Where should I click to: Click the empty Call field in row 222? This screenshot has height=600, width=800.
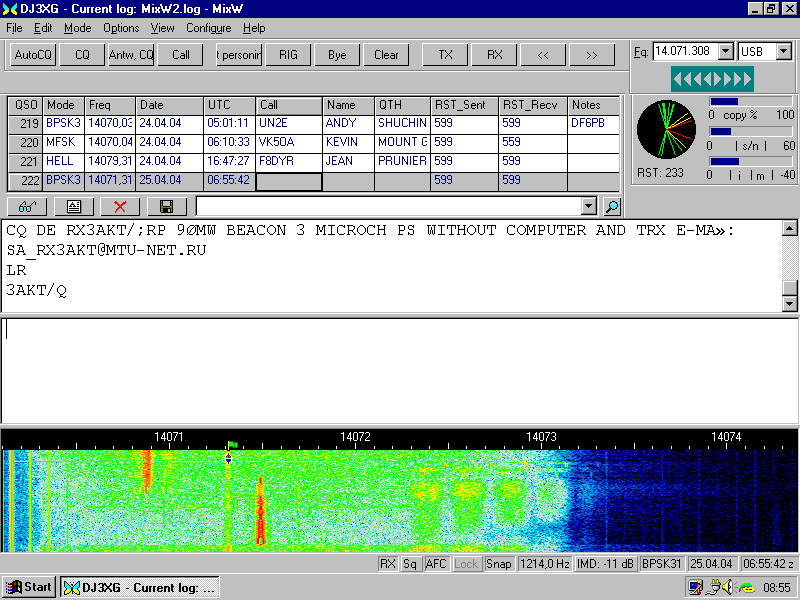coord(289,181)
